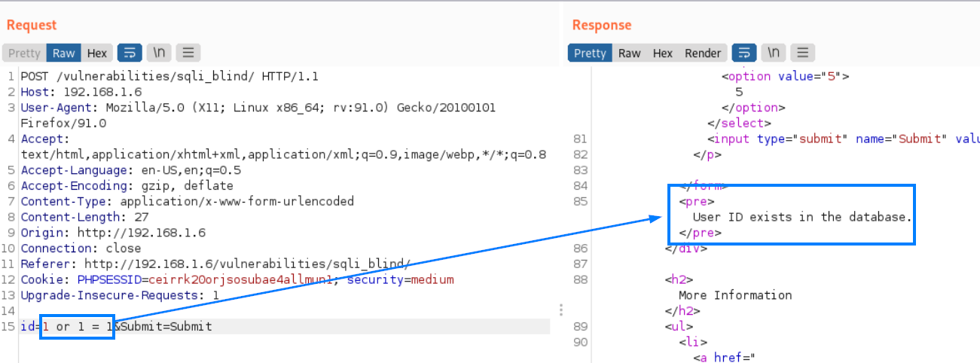Open the Request panel hamburger options menu

(x=188, y=53)
